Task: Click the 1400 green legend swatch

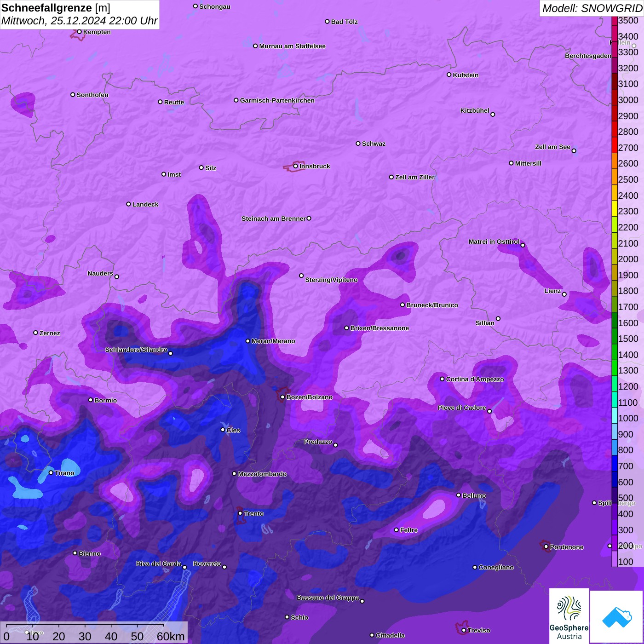Action: (615, 352)
